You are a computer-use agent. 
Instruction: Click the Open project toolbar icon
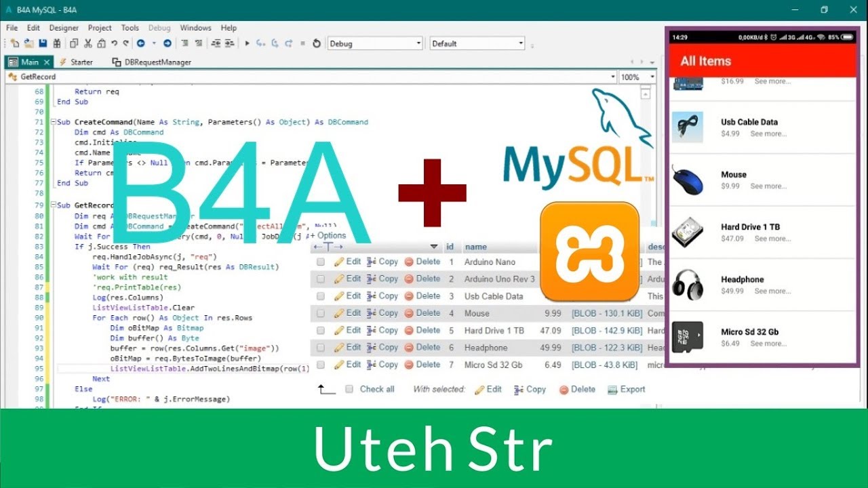(x=28, y=43)
